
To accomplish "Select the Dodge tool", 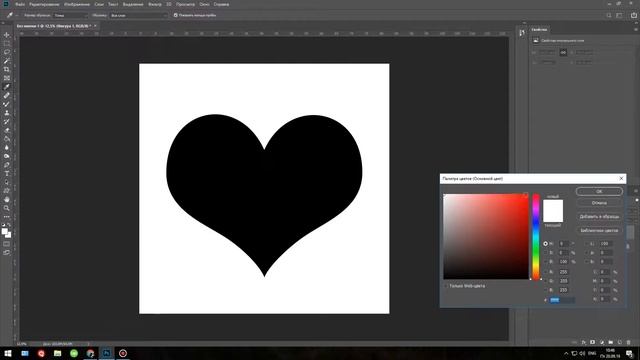I will (7, 156).
